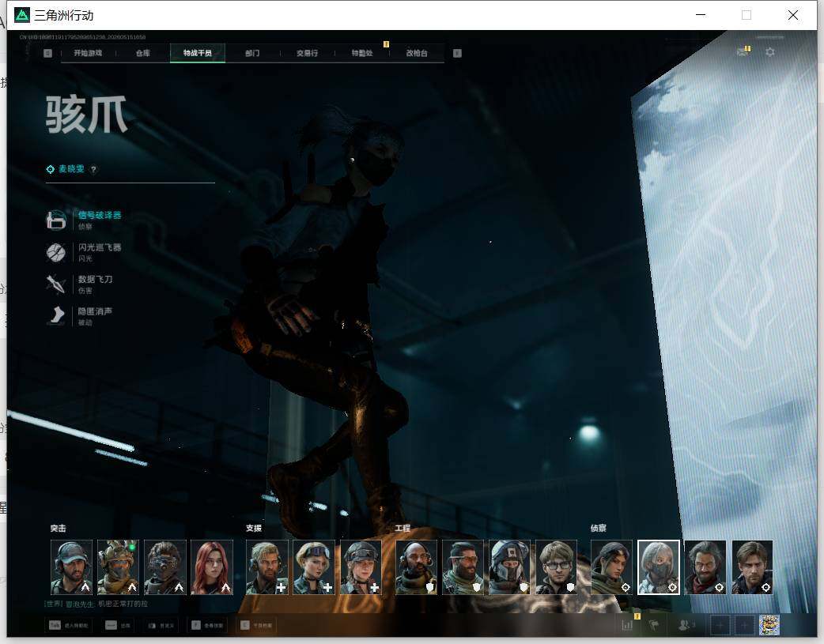Click the left tab-switch key icon

tap(47, 53)
